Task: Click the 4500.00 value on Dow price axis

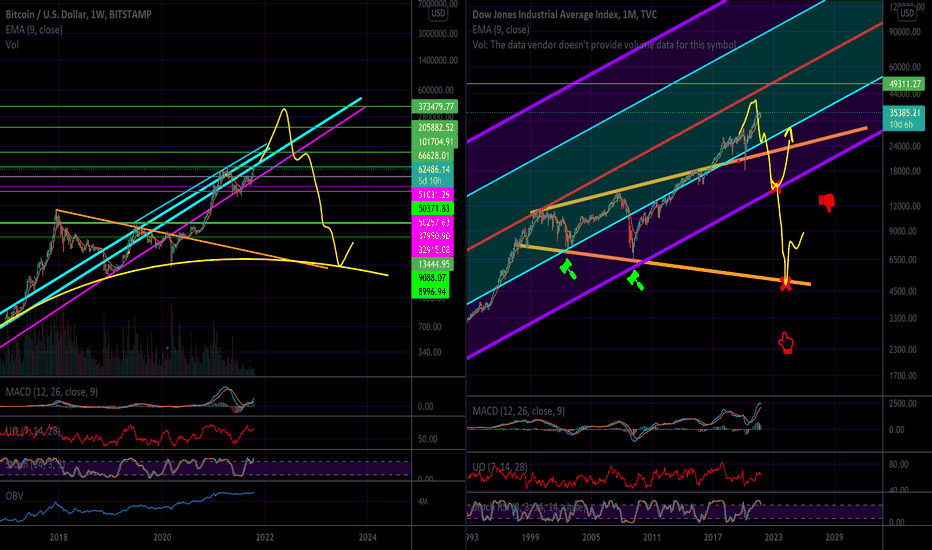Action: point(903,291)
